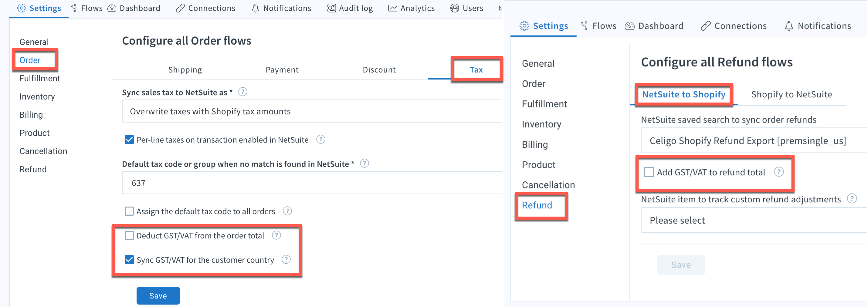The height and width of the screenshot is (307, 868).
Task: Switch to the Shipping tab
Action: (x=185, y=70)
